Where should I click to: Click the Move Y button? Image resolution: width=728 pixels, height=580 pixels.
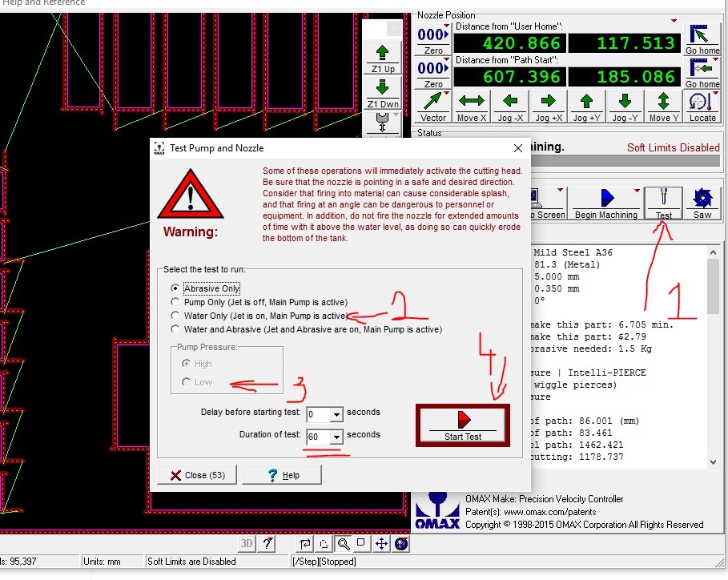click(x=663, y=107)
